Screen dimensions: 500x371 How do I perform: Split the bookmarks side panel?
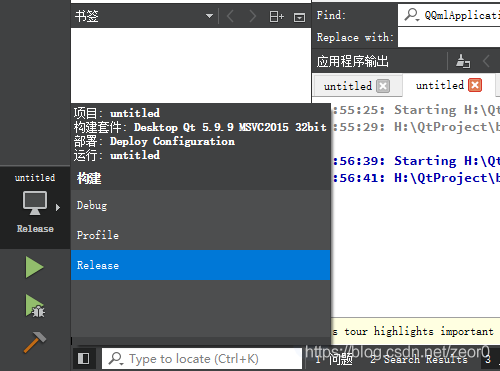276,16
